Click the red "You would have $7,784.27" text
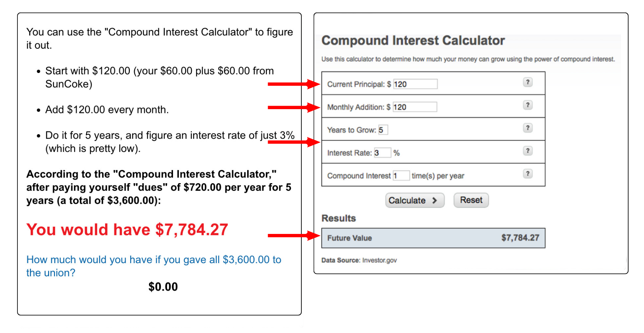The width and height of the screenshot is (644, 333). [127, 230]
